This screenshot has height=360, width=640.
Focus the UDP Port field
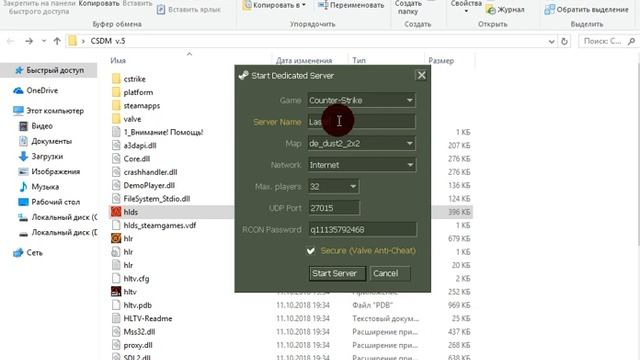tap(334, 208)
